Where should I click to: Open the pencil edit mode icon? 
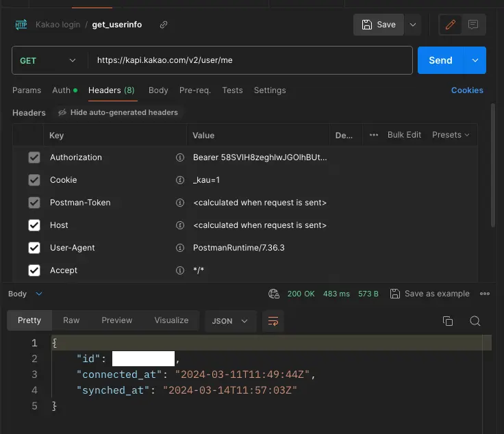(451, 25)
